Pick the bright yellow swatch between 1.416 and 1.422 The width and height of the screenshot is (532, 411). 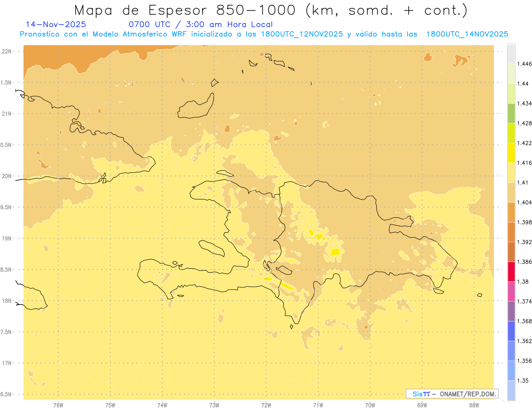511,153
